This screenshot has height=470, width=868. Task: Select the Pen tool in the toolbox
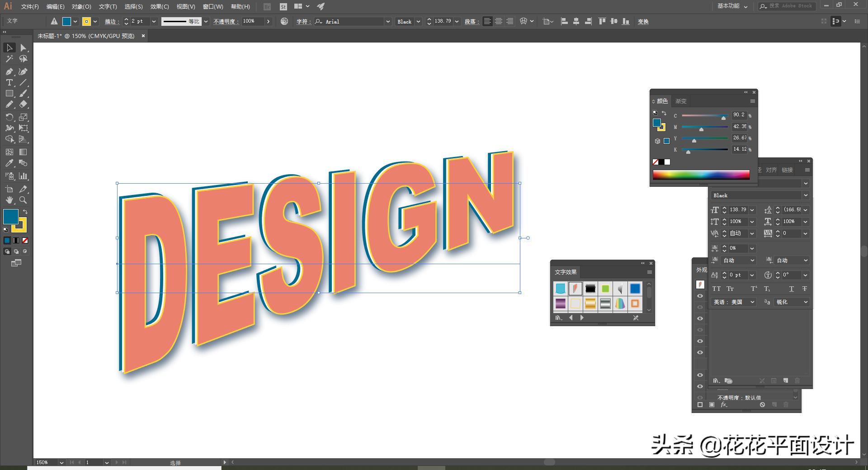9,71
